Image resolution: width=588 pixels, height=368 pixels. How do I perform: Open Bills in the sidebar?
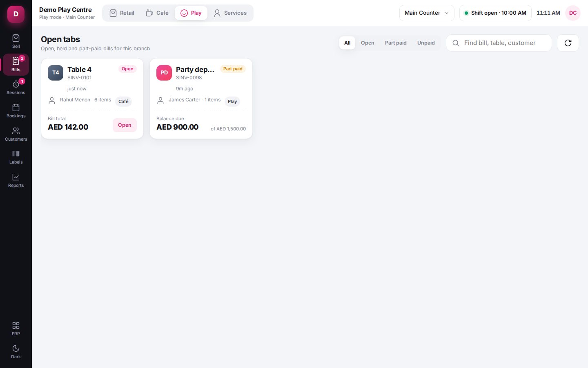(x=16, y=64)
